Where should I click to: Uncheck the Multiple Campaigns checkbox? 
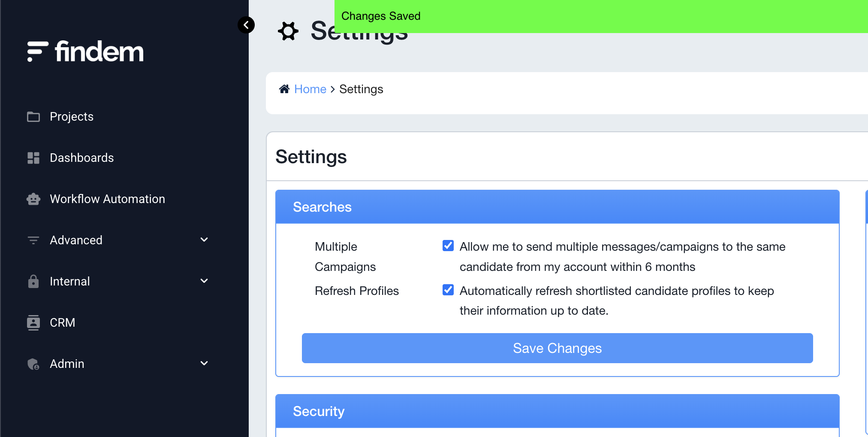click(x=448, y=246)
